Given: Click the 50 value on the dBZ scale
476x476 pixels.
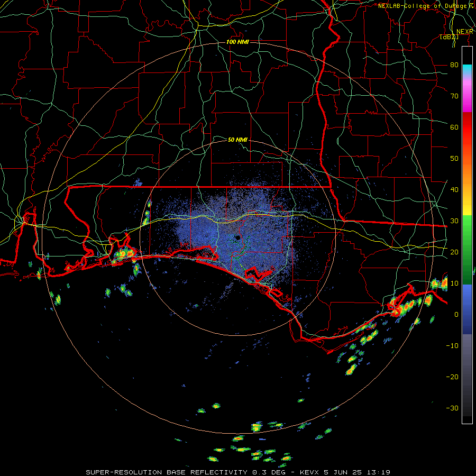Looking at the screenshot, I should [454, 159].
